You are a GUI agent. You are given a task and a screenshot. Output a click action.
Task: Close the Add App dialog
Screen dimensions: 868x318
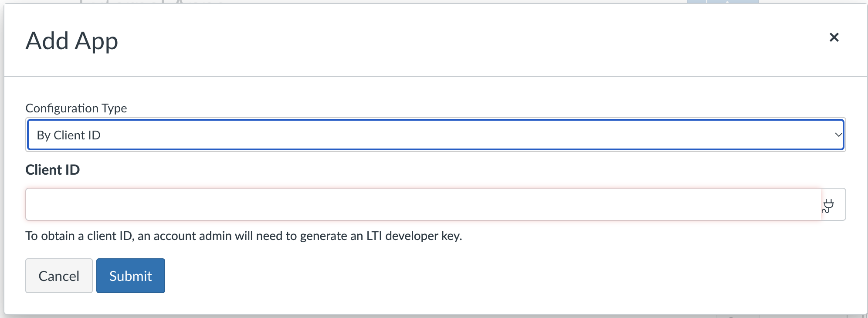[x=834, y=37]
